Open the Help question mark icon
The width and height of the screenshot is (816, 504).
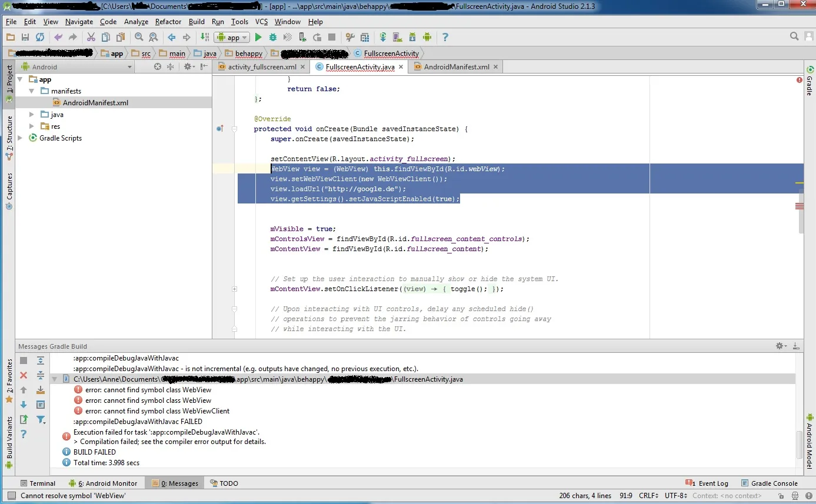pyautogui.click(x=445, y=37)
